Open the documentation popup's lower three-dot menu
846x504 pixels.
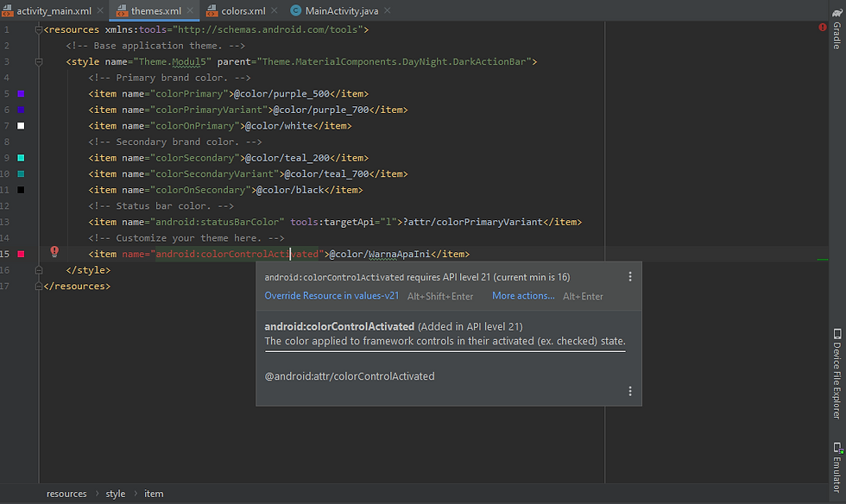pyautogui.click(x=629, y=391)
